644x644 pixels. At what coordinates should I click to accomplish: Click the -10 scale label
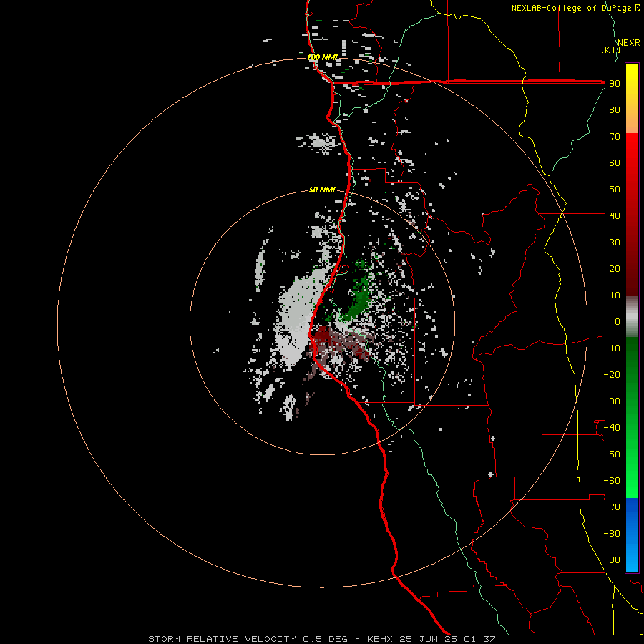tap(612, 348)
